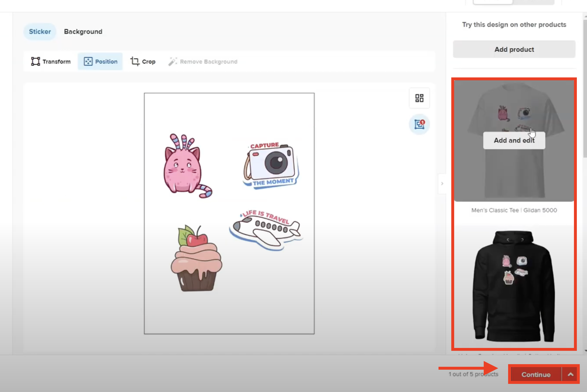
Task: Switch to the Background tab
Action: [83, 32]
